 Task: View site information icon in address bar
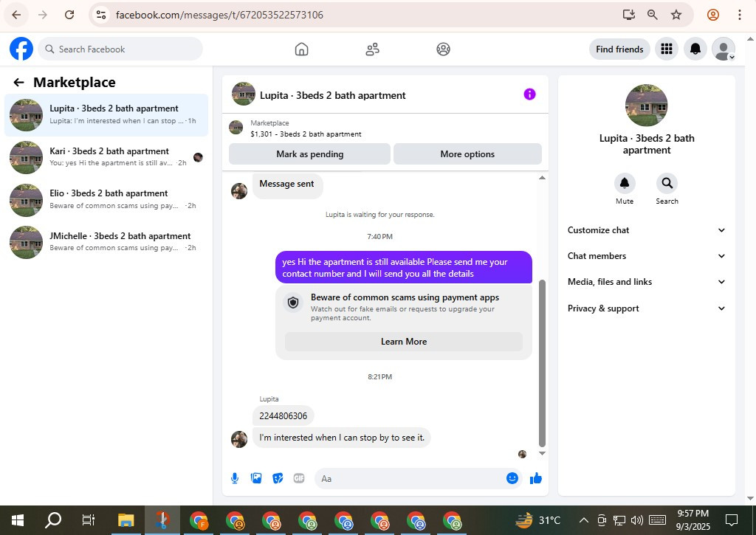pyautogui.click(x=100, y=15)
